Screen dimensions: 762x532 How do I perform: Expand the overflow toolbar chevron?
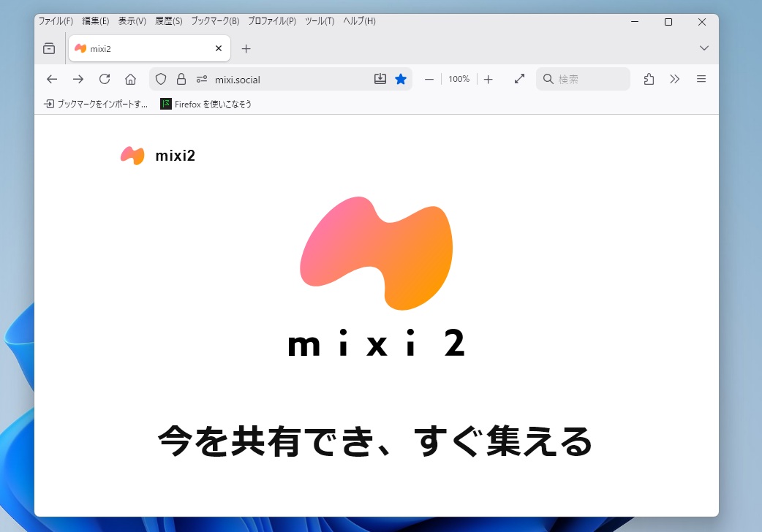(675, 79)
